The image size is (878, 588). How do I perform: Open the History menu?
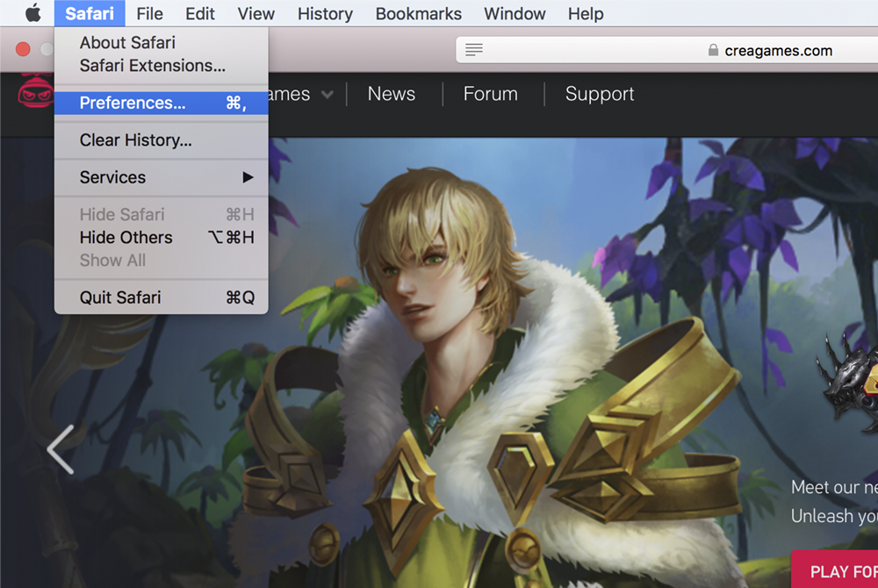[x=325, y=13]
